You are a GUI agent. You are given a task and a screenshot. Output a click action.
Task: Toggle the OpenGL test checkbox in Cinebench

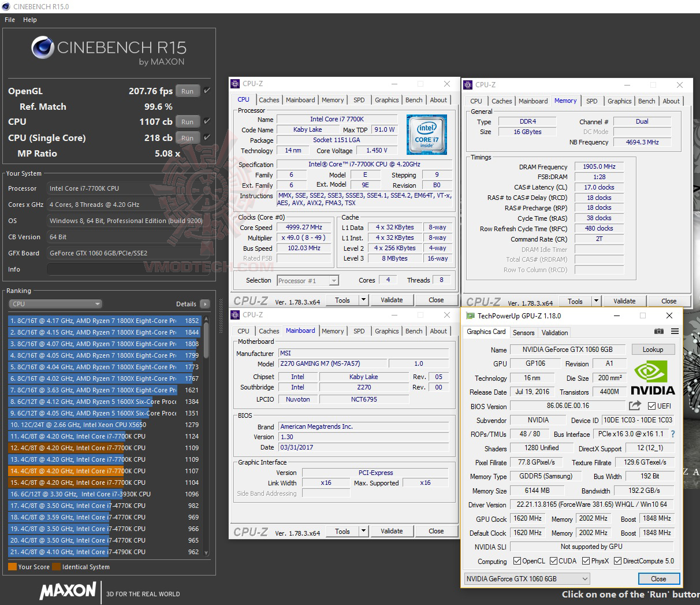(207, 91)
